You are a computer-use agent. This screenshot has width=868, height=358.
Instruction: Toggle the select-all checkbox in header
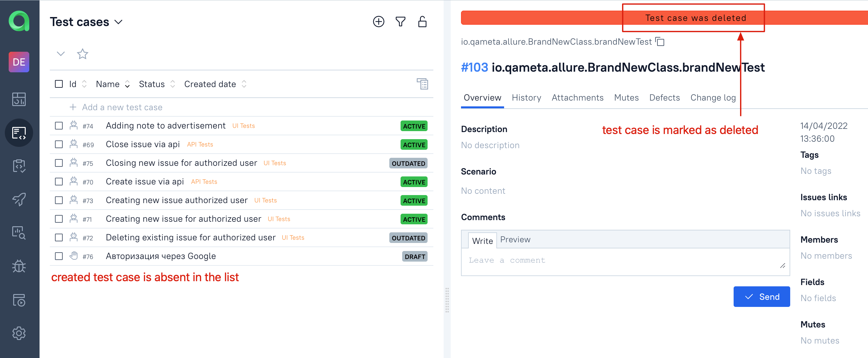[x=59, y=84]
